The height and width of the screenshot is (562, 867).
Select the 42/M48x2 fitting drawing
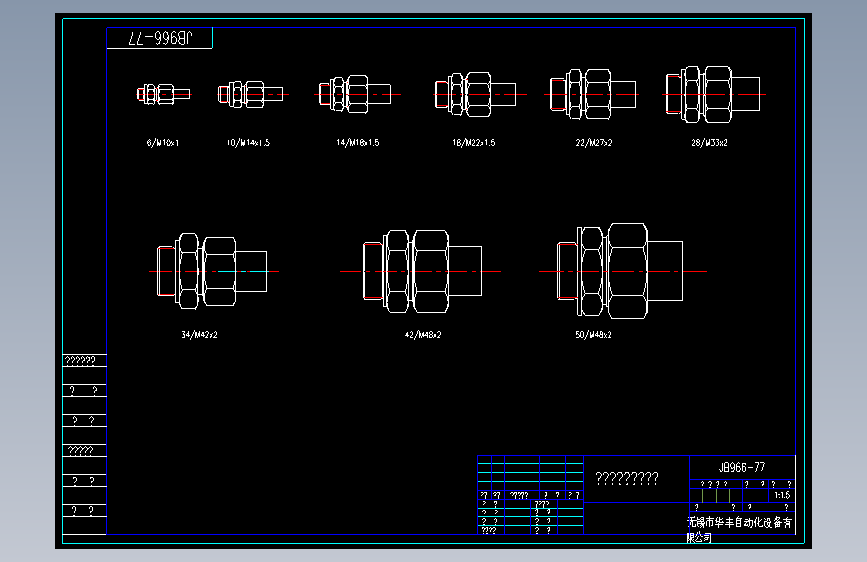(x=420, y=271)
